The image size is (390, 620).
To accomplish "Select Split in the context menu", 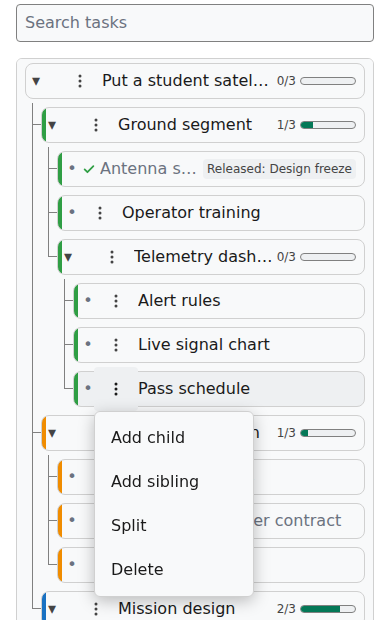I will (174, 525).
